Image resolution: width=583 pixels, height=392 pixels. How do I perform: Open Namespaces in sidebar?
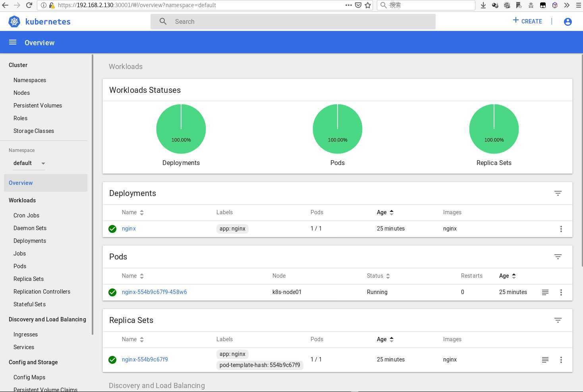tap(30, 80)
